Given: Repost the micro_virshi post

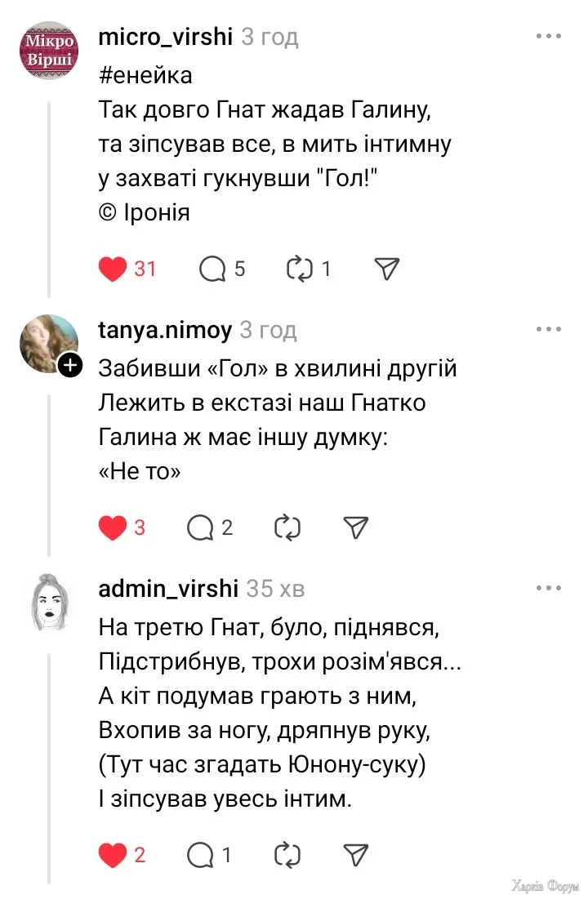Looking at the screenshot, I should click(x=300, y=269).
